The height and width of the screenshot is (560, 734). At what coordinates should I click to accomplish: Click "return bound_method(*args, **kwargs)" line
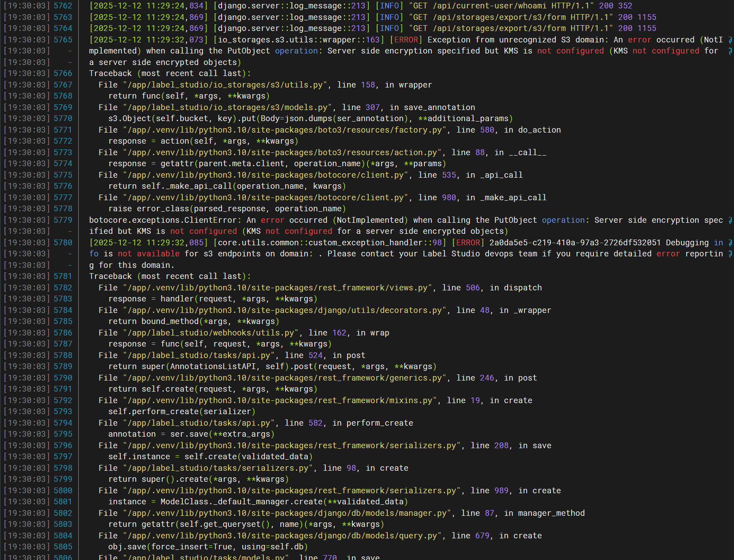194,321
